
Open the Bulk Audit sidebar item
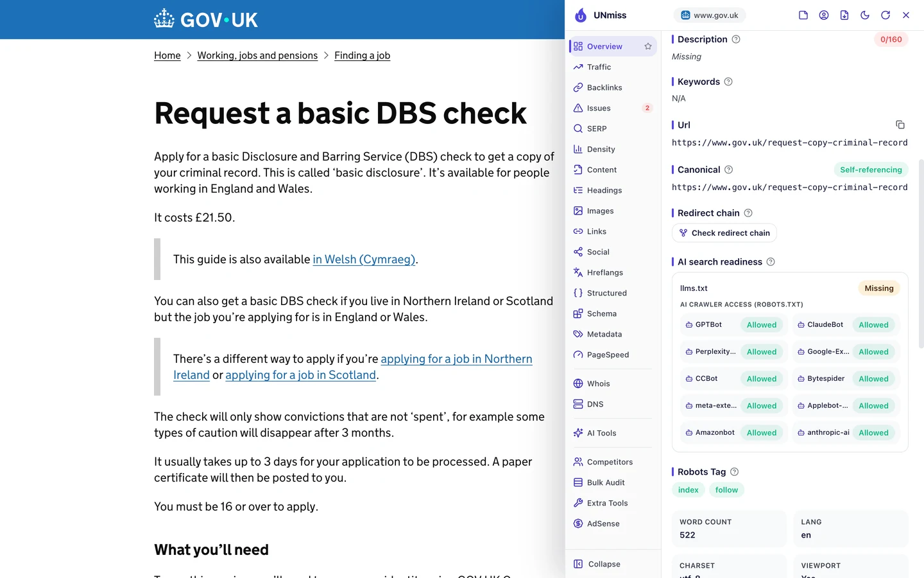(x=613, y=482)
